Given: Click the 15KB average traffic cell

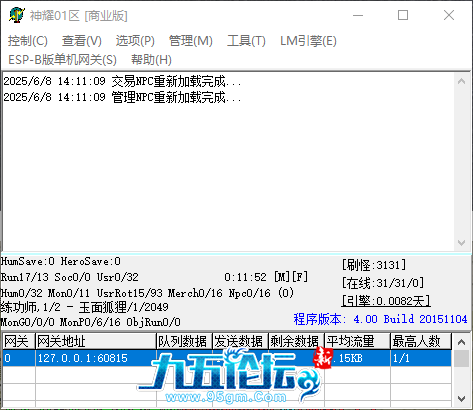Looking at the screenshot, I should click(x=357, y=358).
